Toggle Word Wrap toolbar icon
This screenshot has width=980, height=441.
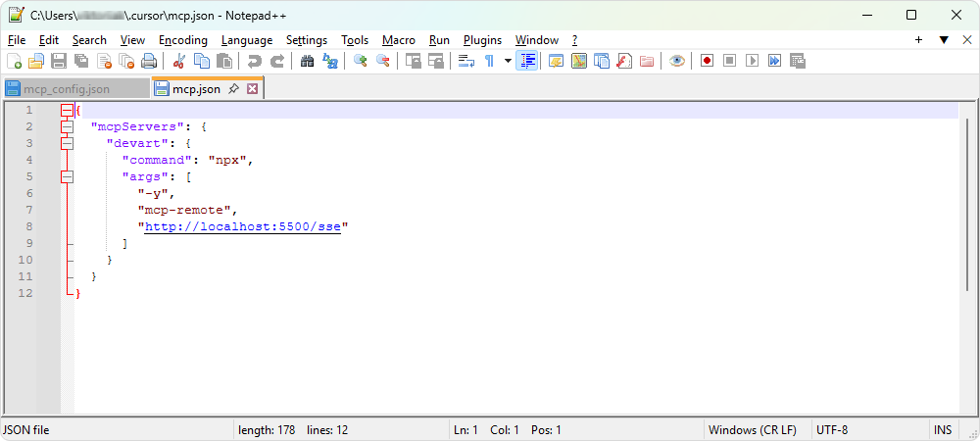[466, 61]
